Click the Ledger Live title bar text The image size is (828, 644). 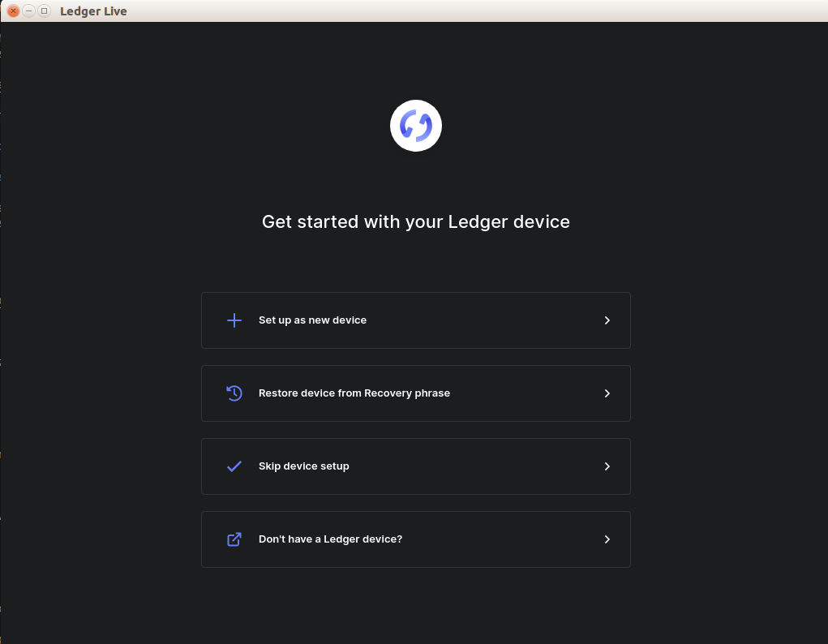(x=93, y=11)
